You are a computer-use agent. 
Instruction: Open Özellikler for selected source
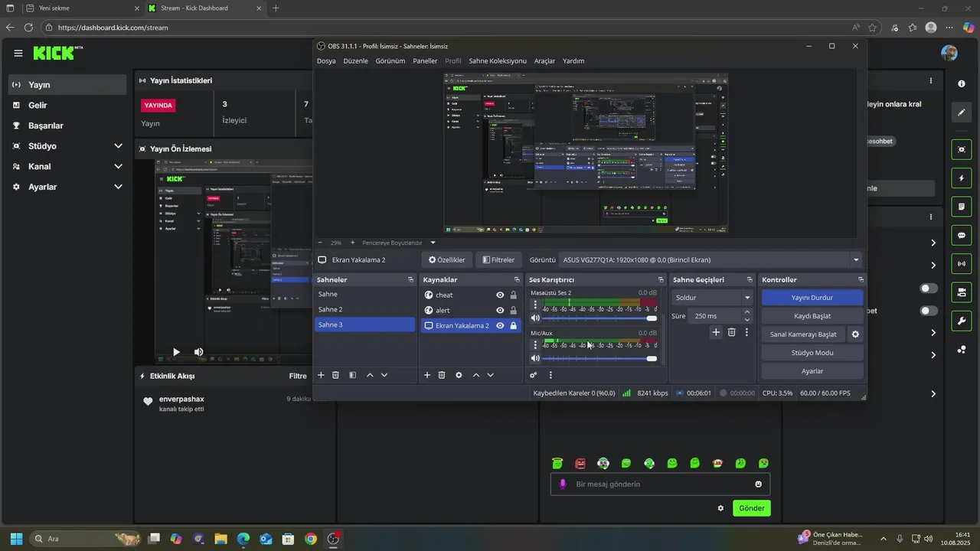[x=446, y=260]
